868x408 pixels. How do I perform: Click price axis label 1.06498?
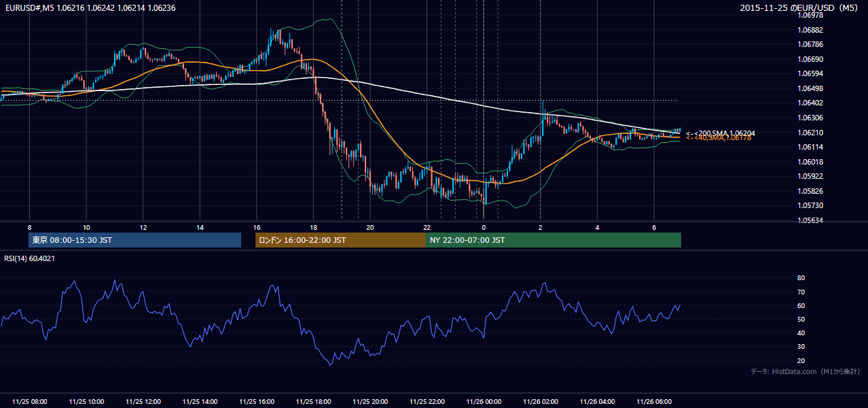coord(810,88)
